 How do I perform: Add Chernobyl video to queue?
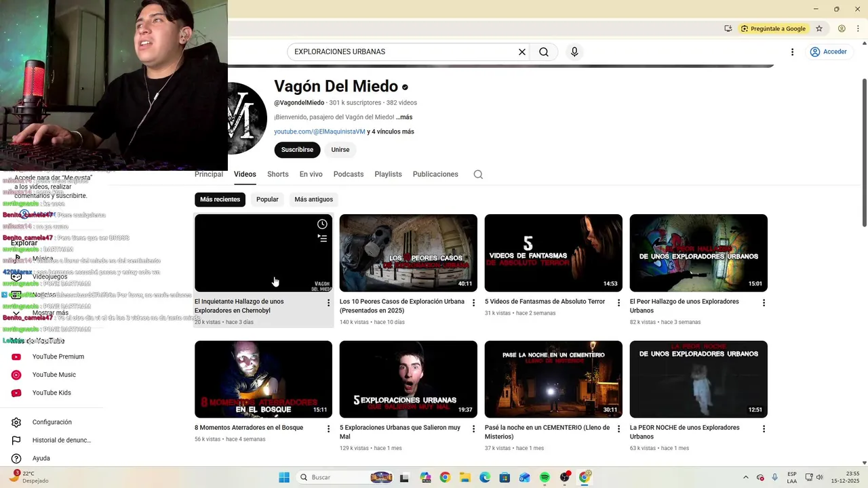322,238
